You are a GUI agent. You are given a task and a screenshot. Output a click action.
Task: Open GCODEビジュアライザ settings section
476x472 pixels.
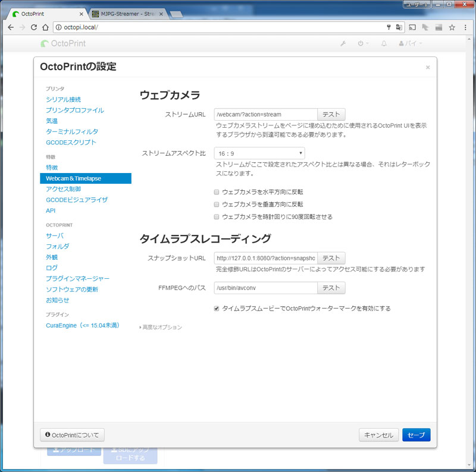(77, 200)
